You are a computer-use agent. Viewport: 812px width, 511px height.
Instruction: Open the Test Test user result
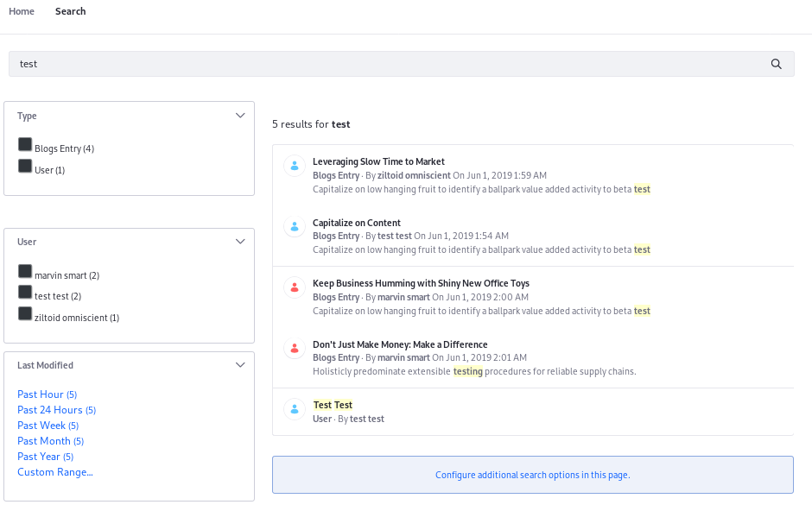coord(333,405)
